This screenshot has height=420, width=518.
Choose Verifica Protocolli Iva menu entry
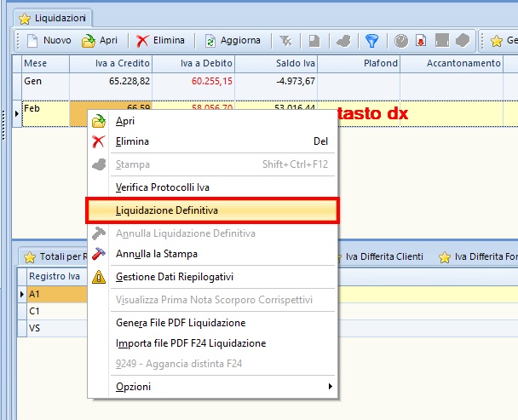pyautogui.click(x=162, y=187)
